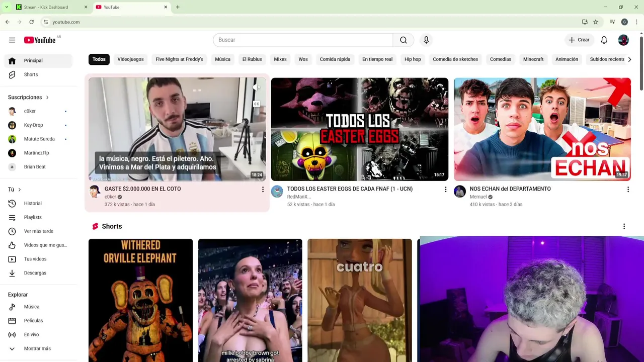The image size is (644, 362).
Task: Select the Five Nights at Freddy's chip
Action: click(179, 59)
